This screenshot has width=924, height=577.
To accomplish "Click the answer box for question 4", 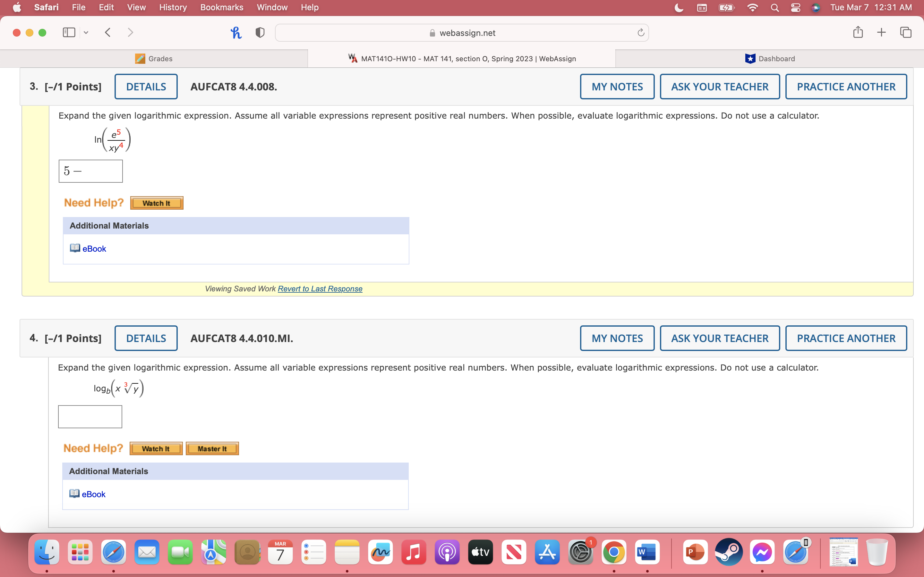I will [90, 416].
